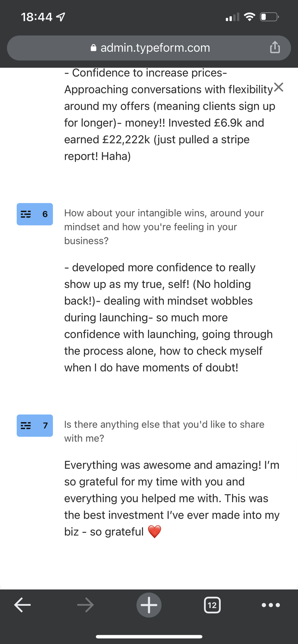Select the admin.typeform.com address field
The height and width of the screenshot is (644, 298).
point(149,48)
